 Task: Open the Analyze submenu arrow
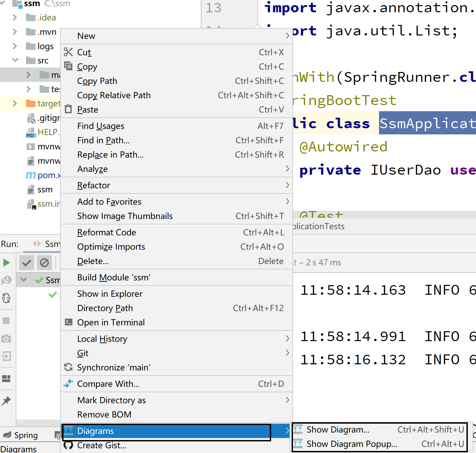[287, 169]
